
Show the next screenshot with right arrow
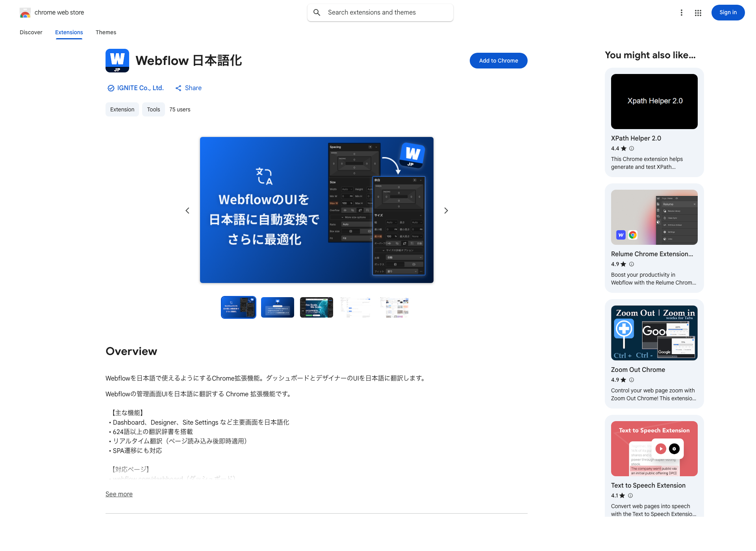tap(446, 211)
